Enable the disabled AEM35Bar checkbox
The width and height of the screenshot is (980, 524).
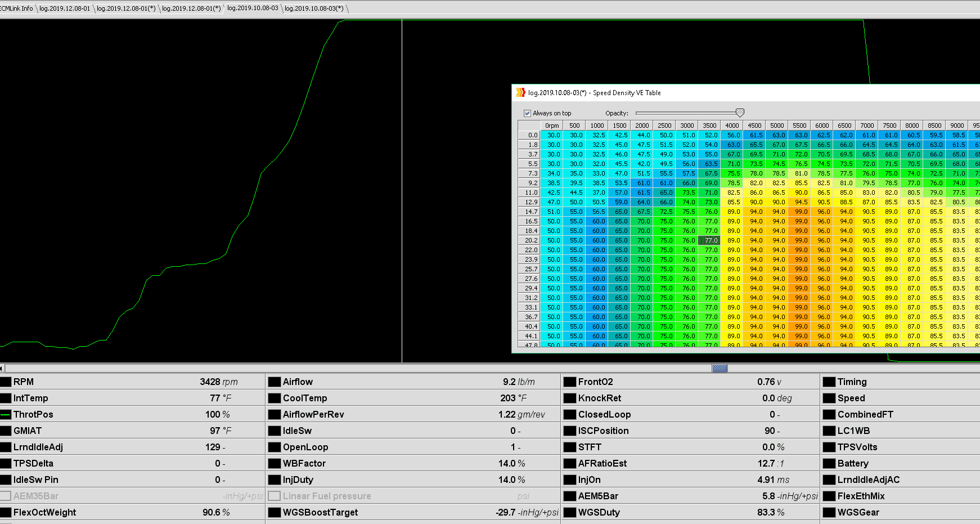coord(6,496)
